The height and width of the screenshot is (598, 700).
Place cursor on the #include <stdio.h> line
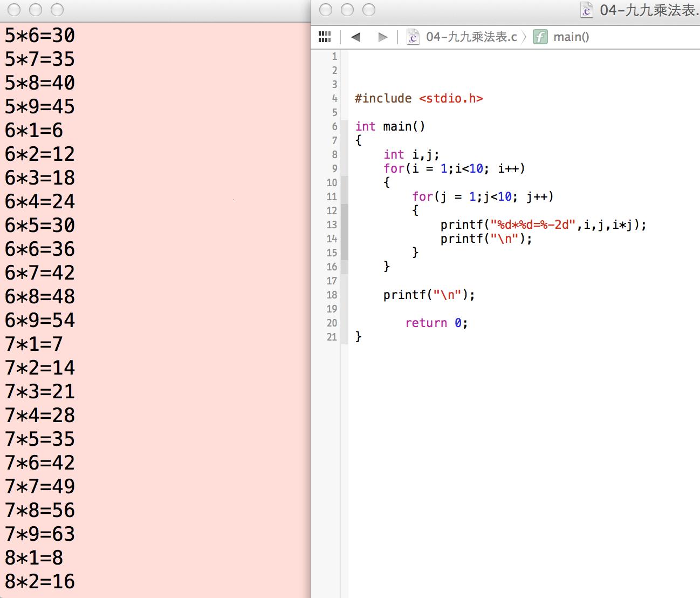(x=418, y=98)
